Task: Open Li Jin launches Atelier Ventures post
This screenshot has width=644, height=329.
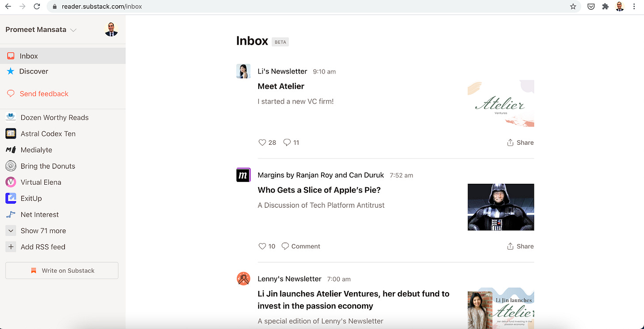Action: 353,300
